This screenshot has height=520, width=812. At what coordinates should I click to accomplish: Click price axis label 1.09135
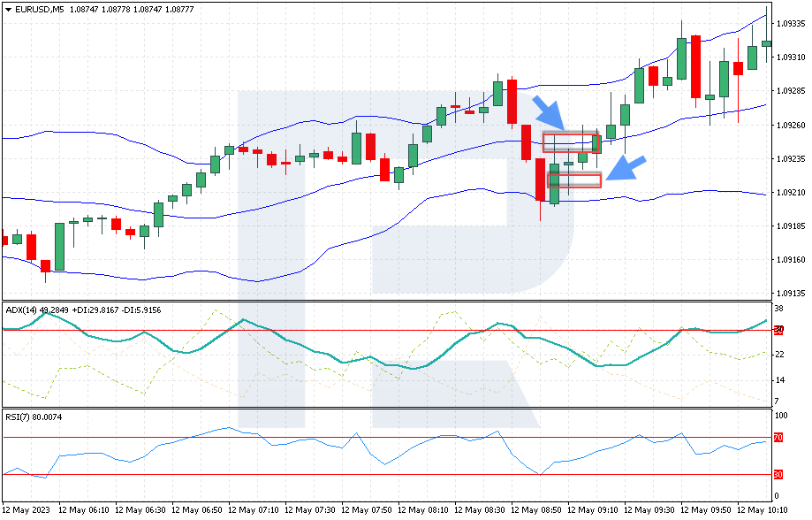790,294
